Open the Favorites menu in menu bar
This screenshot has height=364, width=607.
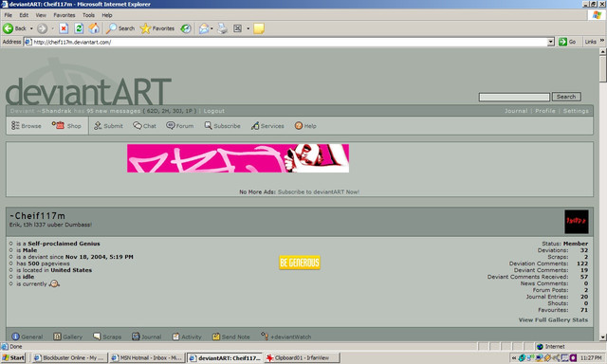coord(64,15)
